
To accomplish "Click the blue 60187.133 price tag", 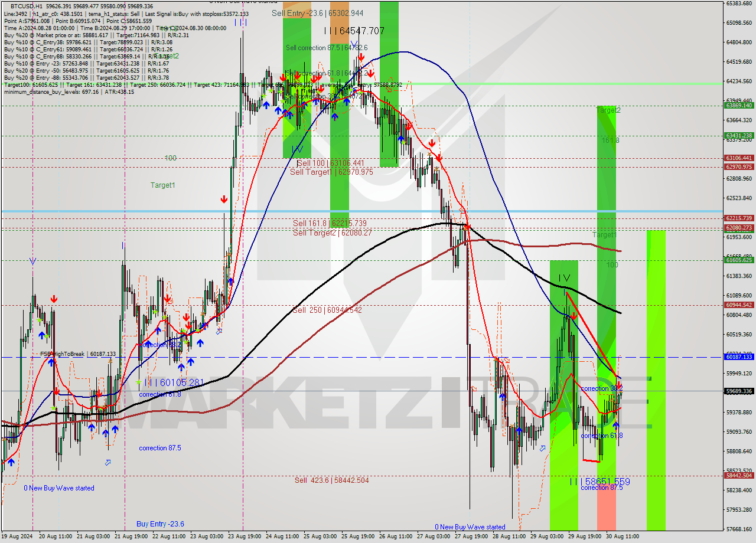I will [x=739, y=357].
